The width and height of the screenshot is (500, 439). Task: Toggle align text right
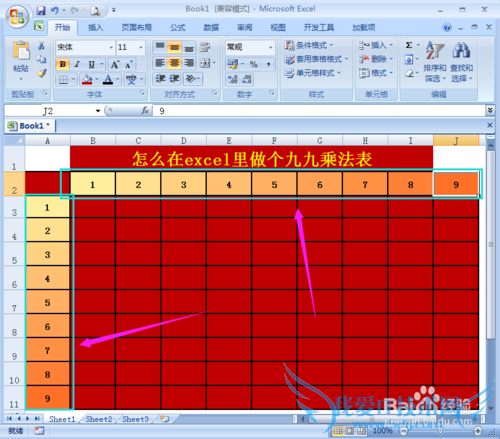point(189,63)
